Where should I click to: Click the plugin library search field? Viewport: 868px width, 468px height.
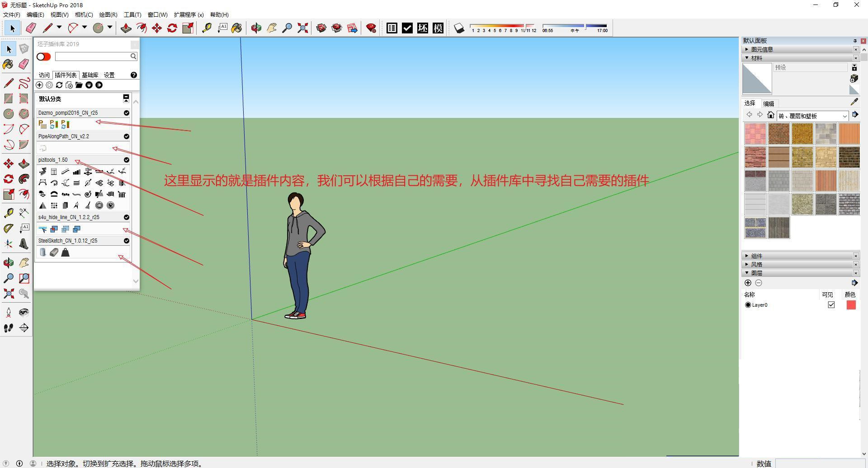point(93,56)
